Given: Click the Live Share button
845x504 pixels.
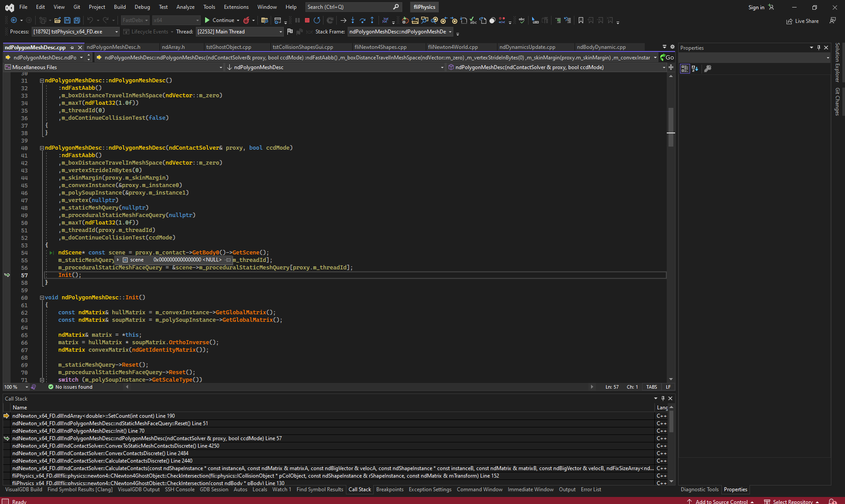Looking at the screenshot, I should pos(802,21).
